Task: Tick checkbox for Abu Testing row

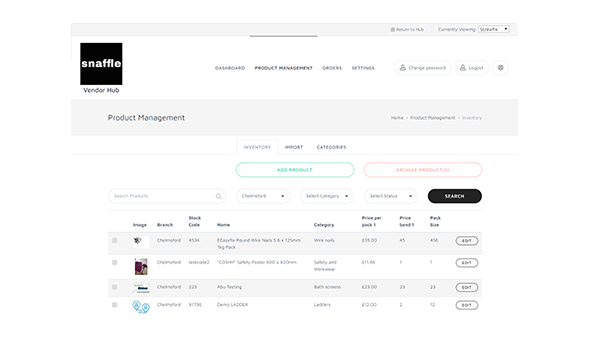Action: coord(114,287)
